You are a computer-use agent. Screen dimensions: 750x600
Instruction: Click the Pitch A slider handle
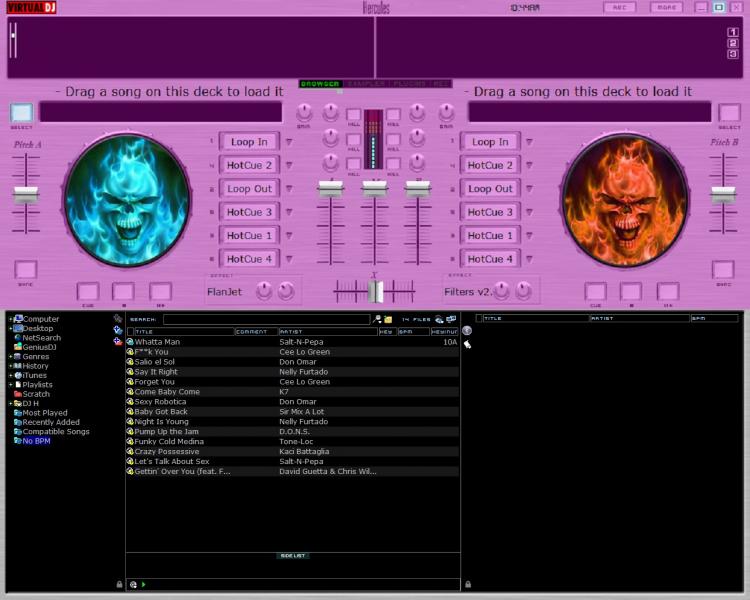[26, 194]
